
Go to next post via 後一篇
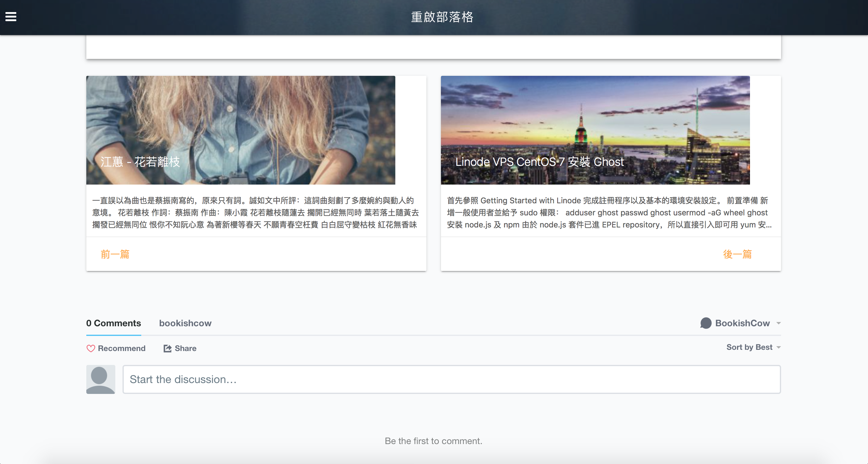point(737,254)
